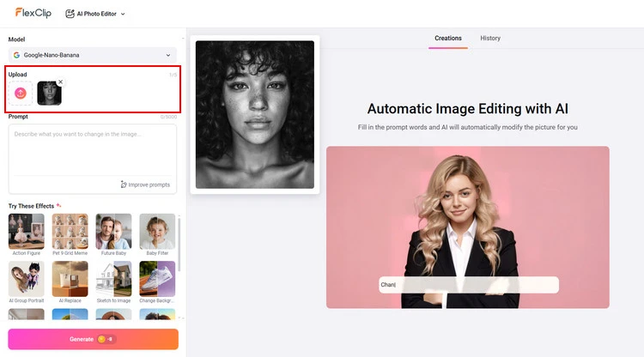Choose the Pet 9 Grid Meme effect
This screenshot has width=644, height=357.
click(70, 235)
